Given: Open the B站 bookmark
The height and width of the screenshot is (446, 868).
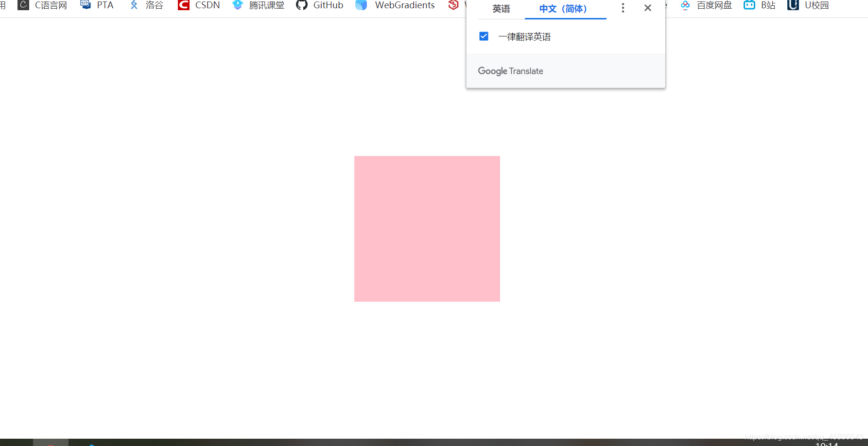Looking at the screenshot, I should (760, 5).
